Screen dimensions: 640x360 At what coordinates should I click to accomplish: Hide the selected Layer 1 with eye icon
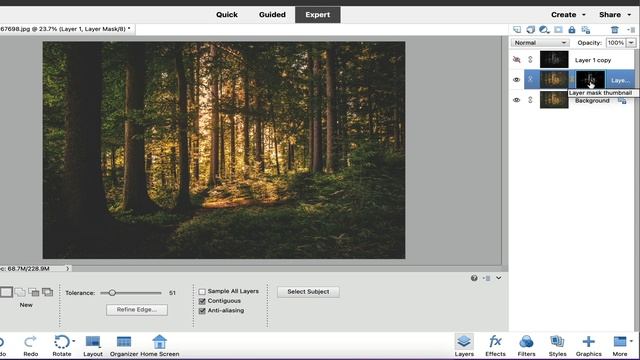point(516,80)
